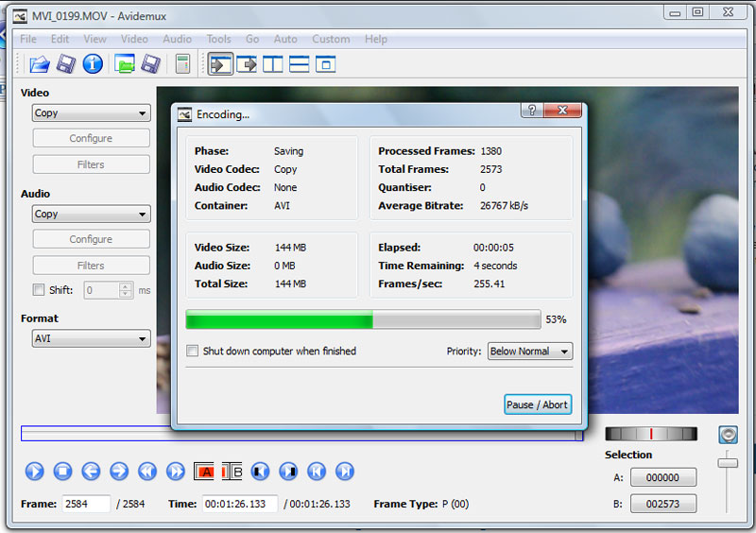Click the Save video floppy icon

(x=66, y=63)
